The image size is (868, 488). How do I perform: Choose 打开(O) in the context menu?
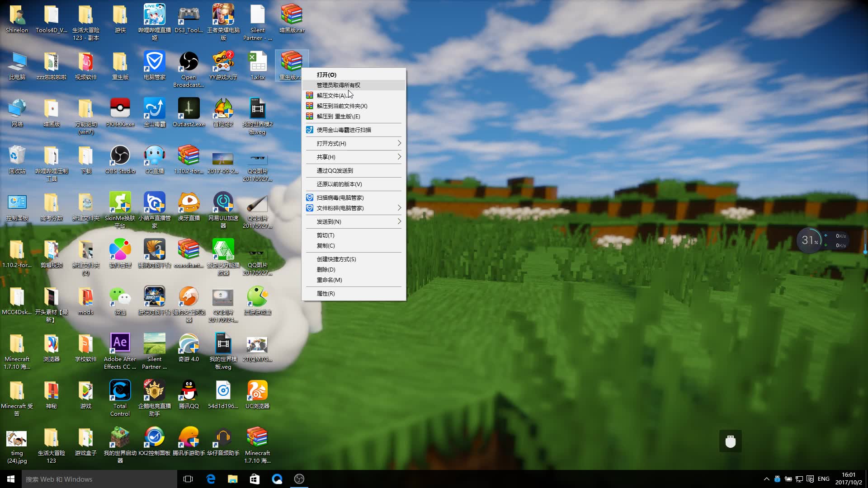click(x=354, y=75)
